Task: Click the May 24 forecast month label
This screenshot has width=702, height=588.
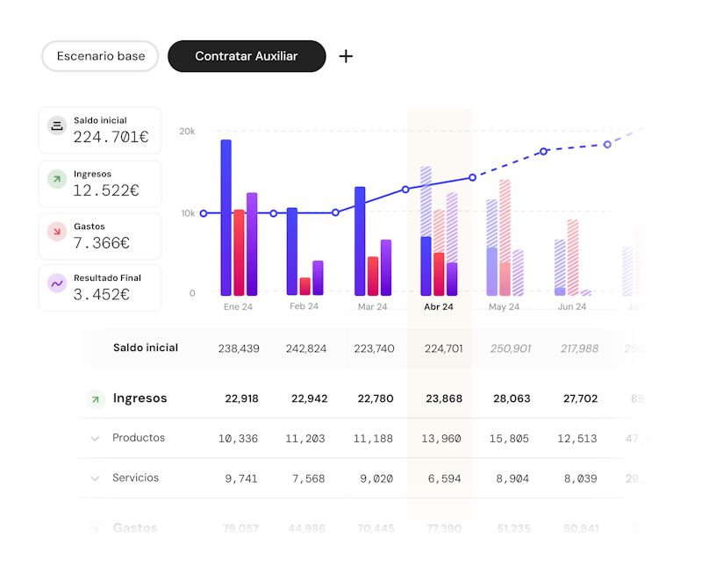Action: pos(504,307)
